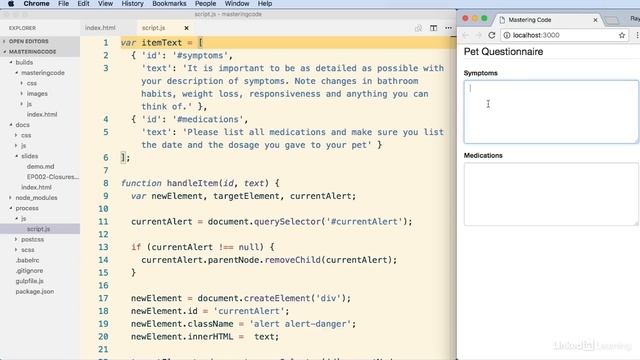640x360 pixels.
Task: Collapse the docs folder
Action: pos(22,125)
